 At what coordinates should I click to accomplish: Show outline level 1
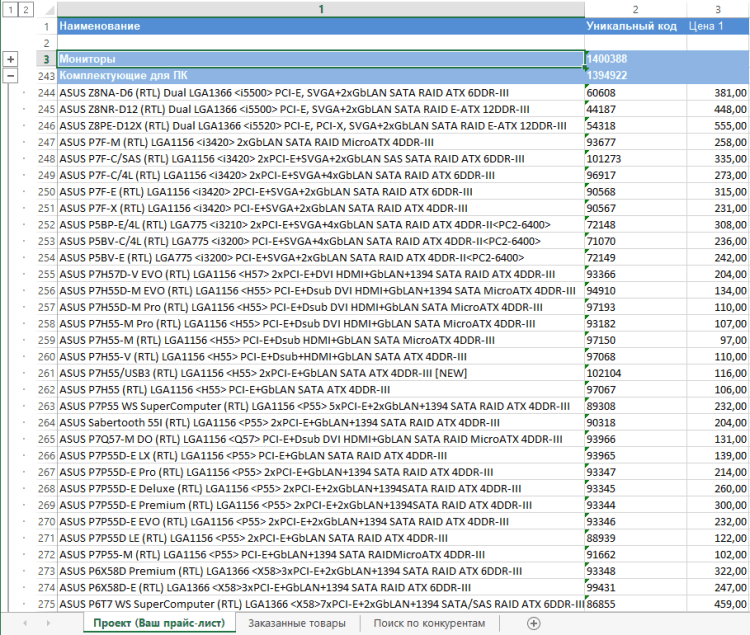click(11, 10)
